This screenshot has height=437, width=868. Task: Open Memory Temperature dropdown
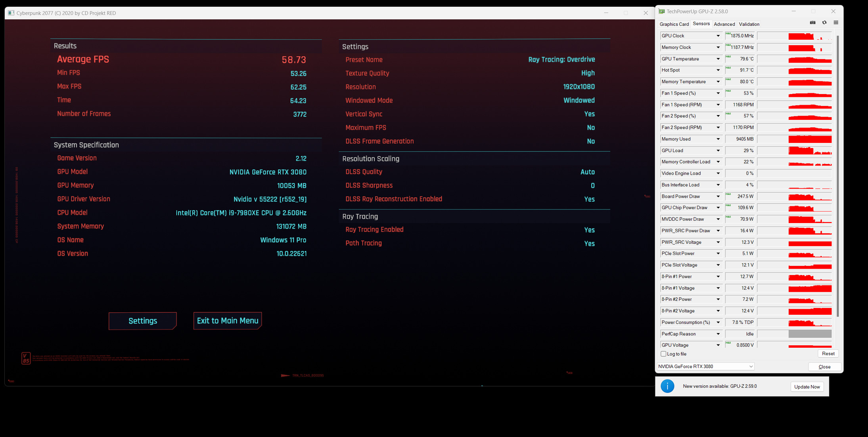pyautogui.click(x=718, y=82)
